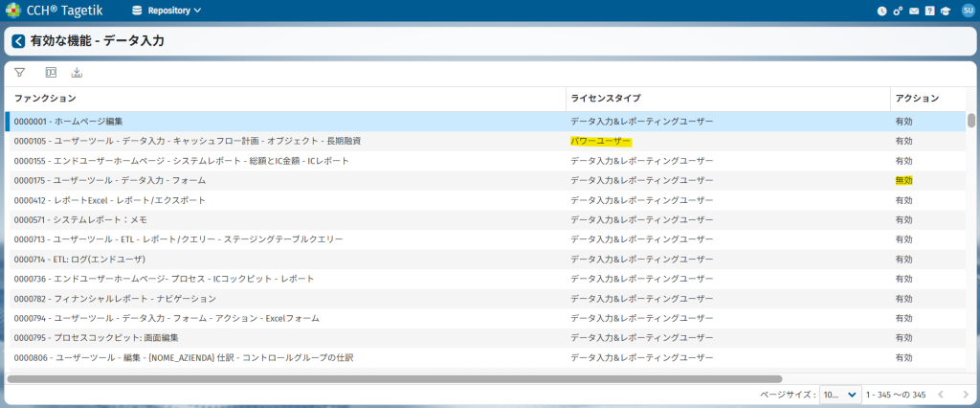Click the ライセンスタイプ column header
This screenshot has height=408, width=980.
(605, 99)
